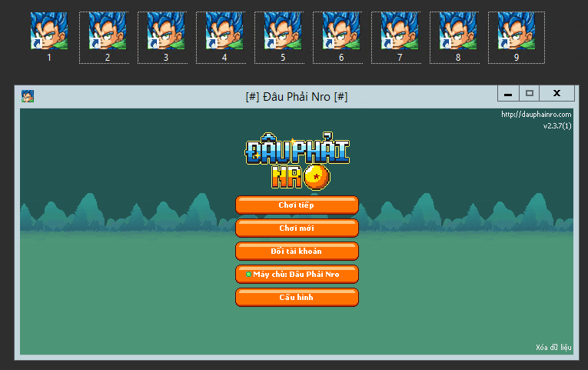This screenshot has height=370, width=588.
Task: Click desktop shortcut icon labeled 9
Action: 516,32
